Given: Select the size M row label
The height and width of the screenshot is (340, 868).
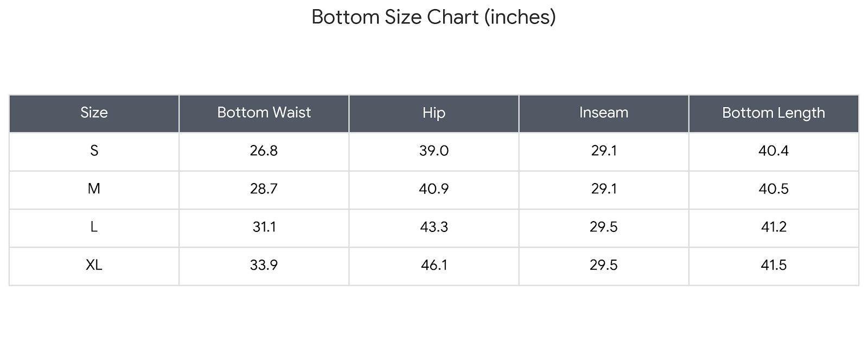Looking at the screenshot, I should (94, 189).
